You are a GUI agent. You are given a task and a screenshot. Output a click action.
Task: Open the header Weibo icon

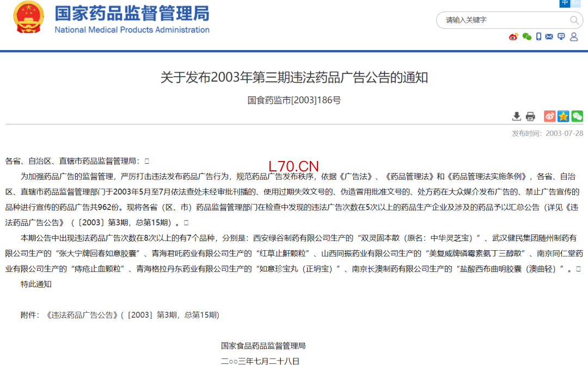pos(513,37)
